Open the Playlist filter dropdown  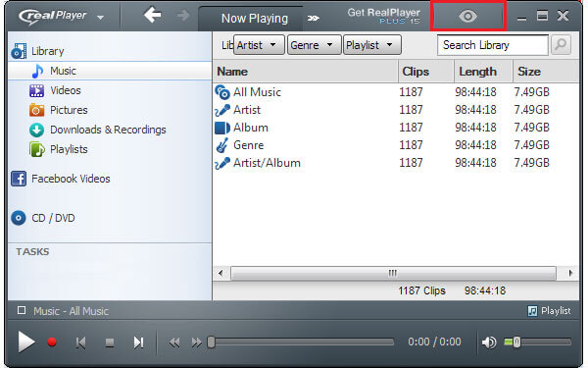372,45
